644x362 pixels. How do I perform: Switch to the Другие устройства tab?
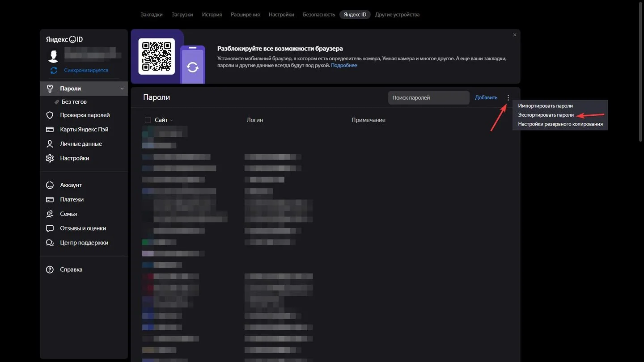397,14
